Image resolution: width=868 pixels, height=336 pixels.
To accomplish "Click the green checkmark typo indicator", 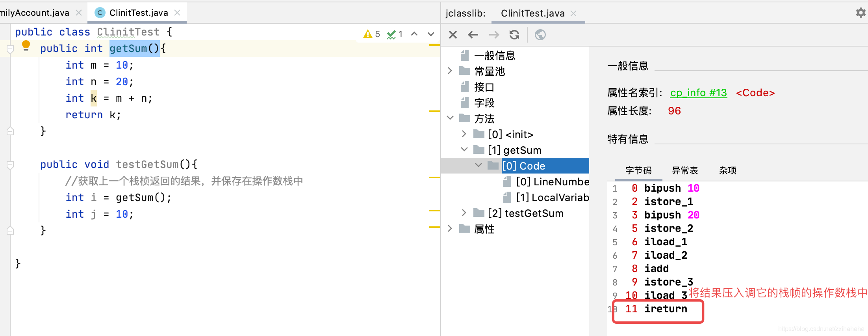I will 395,34.
